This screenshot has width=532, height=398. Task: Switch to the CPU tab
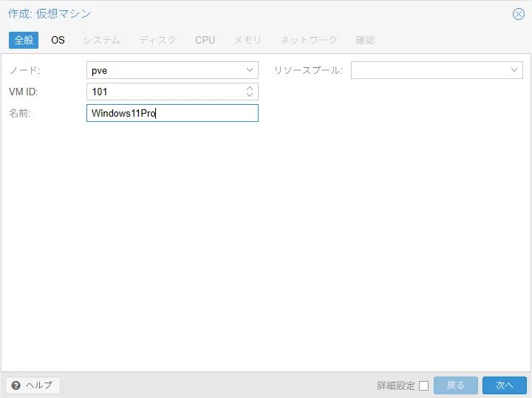point(205,40)
